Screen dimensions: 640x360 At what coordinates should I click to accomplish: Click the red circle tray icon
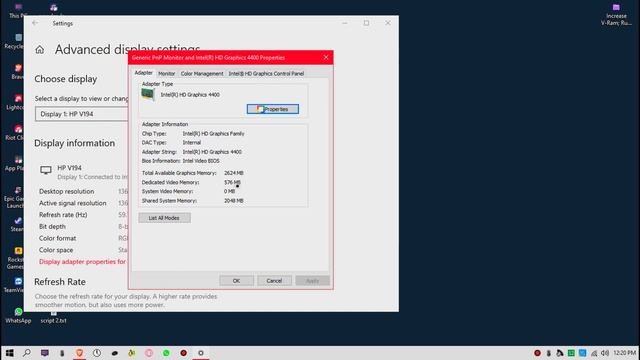[x=538, y=353]
